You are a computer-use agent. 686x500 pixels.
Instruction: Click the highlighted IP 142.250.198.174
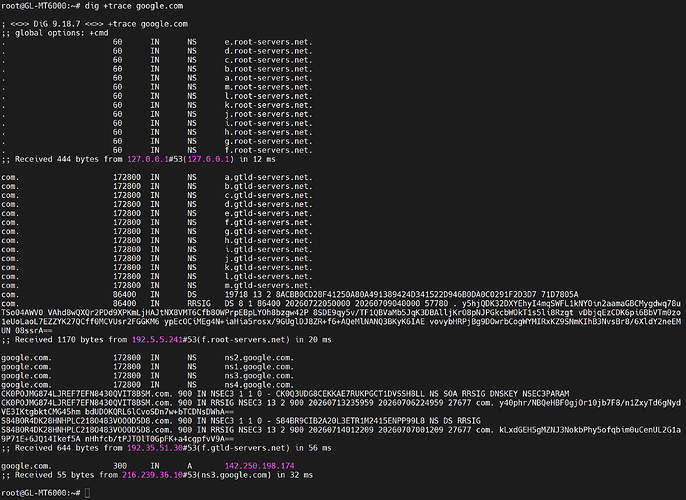[259, 466]
